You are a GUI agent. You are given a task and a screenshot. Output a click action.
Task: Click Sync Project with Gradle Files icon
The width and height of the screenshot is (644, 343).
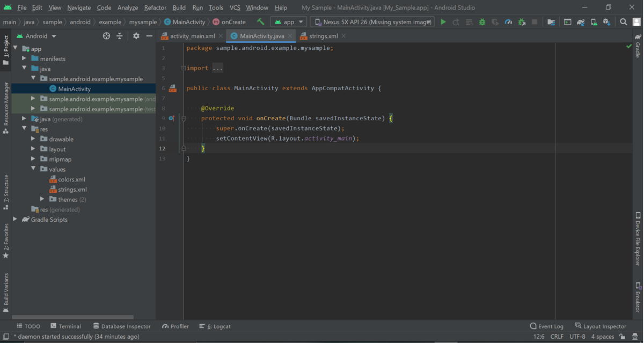tap(581, 22)
